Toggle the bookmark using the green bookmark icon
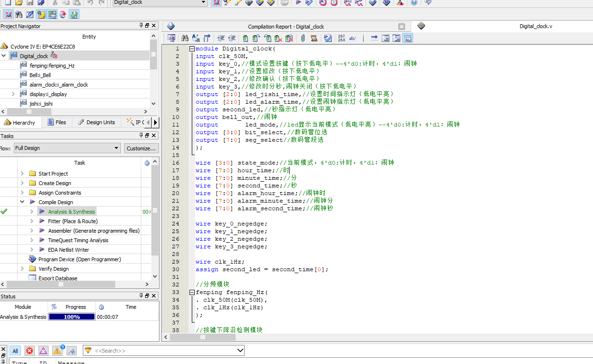This screenshot has width=593, height=364. coord(245,38)
